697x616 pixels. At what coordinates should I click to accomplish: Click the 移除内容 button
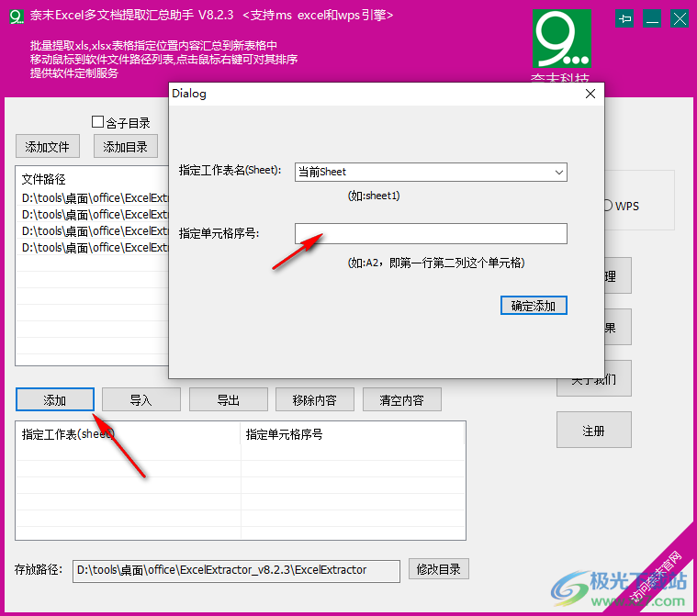click(x=315, y=399)
